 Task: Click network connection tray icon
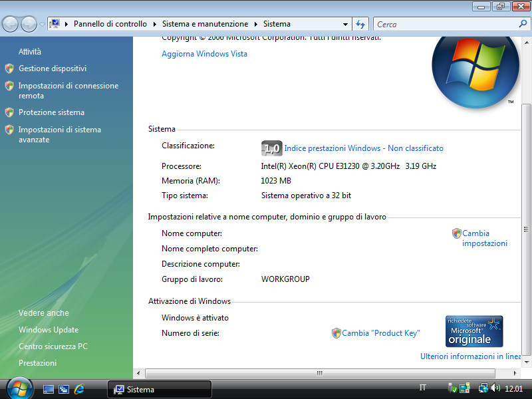[x=483, y=388]
